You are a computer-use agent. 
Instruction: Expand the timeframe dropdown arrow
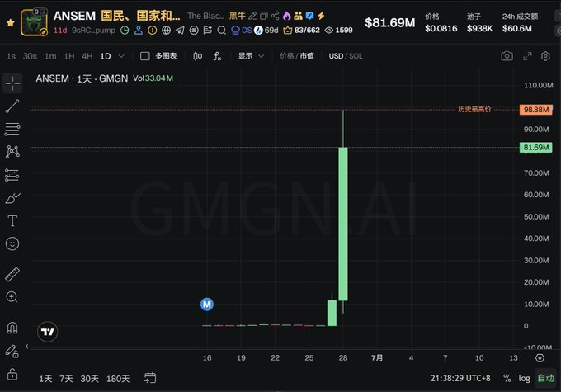(x=121, y=56)
